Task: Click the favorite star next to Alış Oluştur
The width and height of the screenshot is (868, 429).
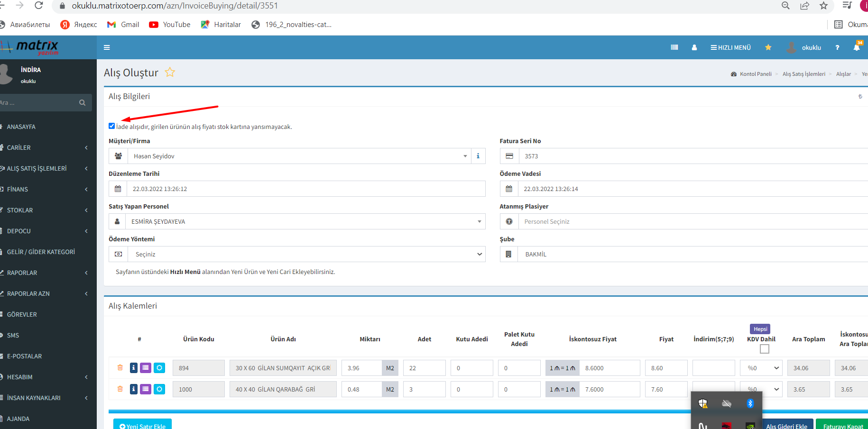Action: (170, 73)
